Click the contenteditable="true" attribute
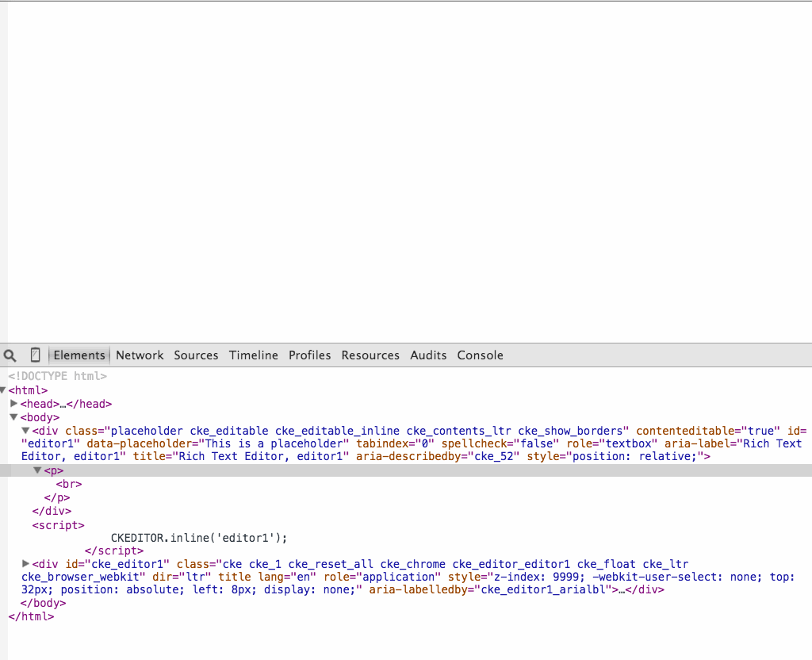The height and width of the screenshot is (660, 812). [708, 431]
